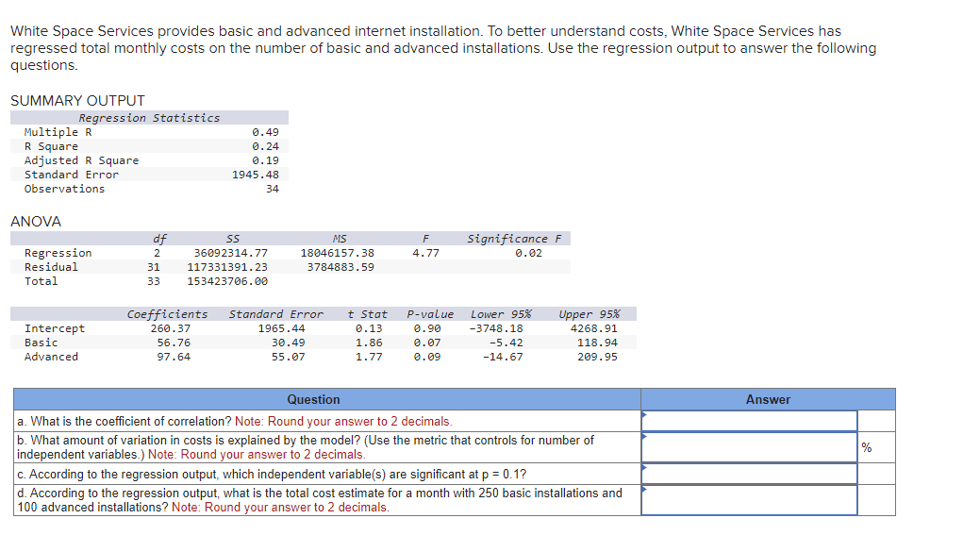Click the Basic Upper 95% value 118.94
Screen dimensions: 980x552
597,343
